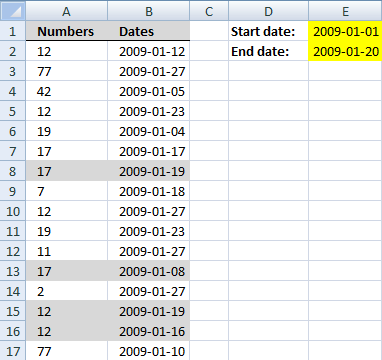
Task: Click the cell containing 11
Action: 67,251
